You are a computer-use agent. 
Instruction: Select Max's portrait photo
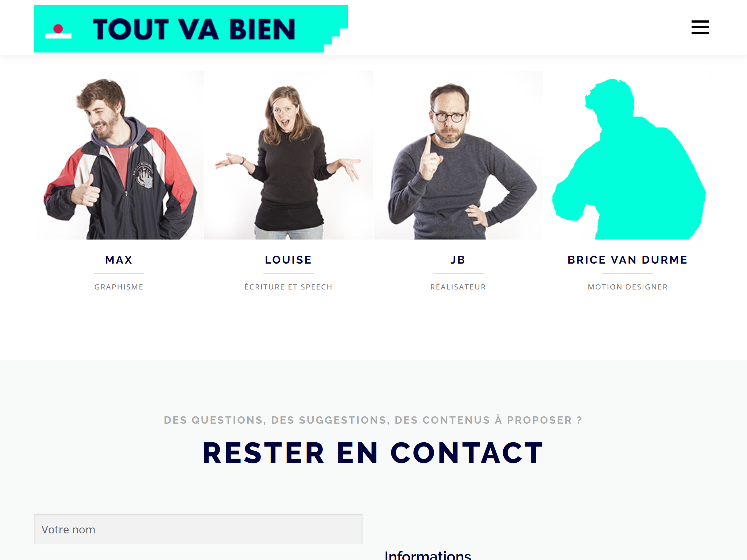119,155
